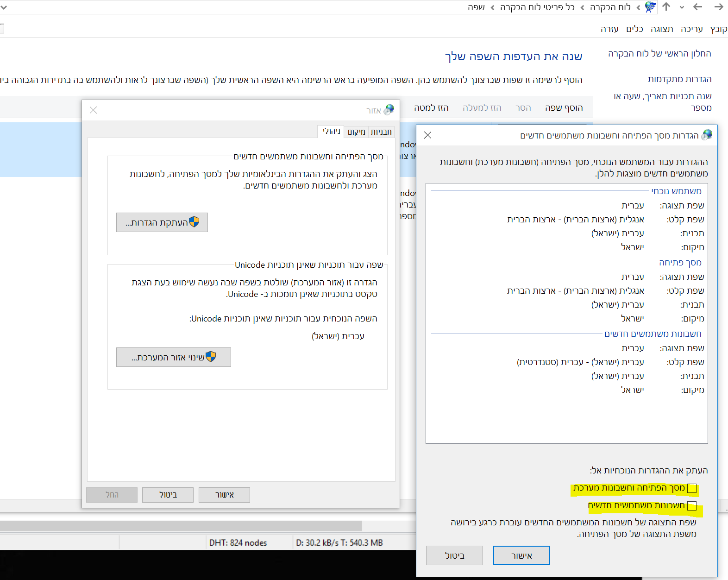Image resolution: width=728 pixels, height=580 pixels.
Task: Click the Control Panel icon in address bar
Action: [x=650, y=7]
